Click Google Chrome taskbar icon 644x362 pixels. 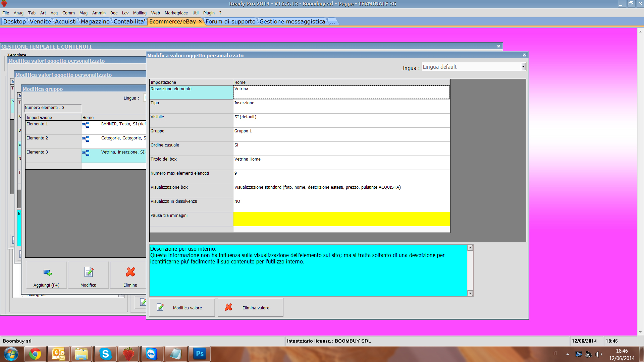(x=35, y=354)
